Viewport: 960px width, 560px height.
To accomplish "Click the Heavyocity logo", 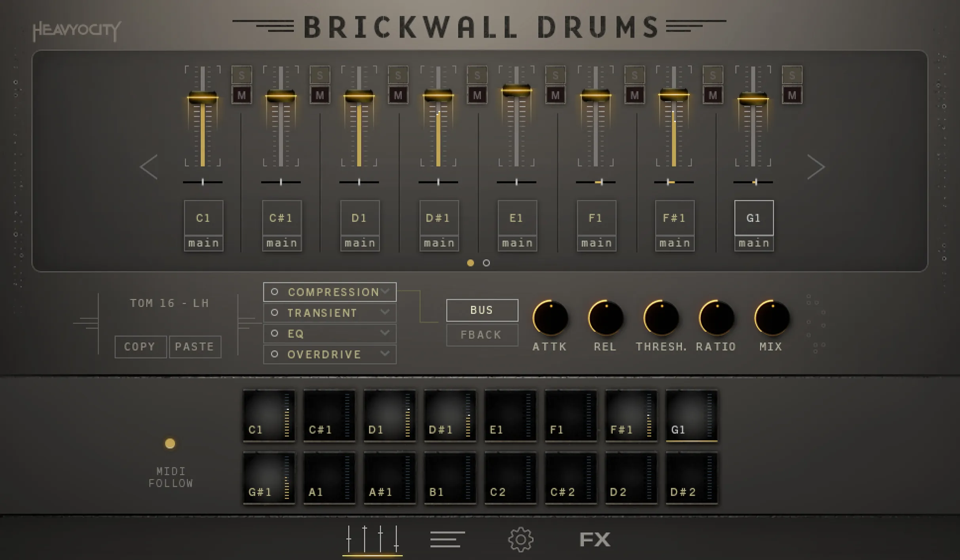I will point(77,31).
